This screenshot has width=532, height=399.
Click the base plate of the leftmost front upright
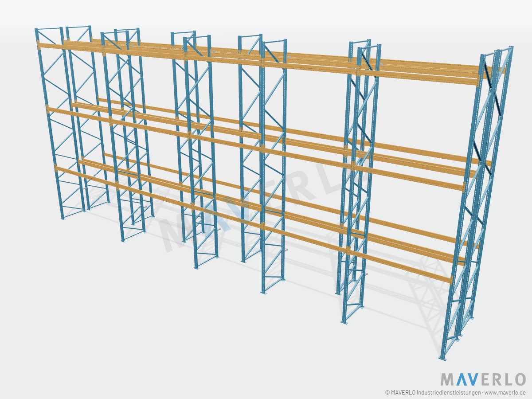click(x=63, y=218)
